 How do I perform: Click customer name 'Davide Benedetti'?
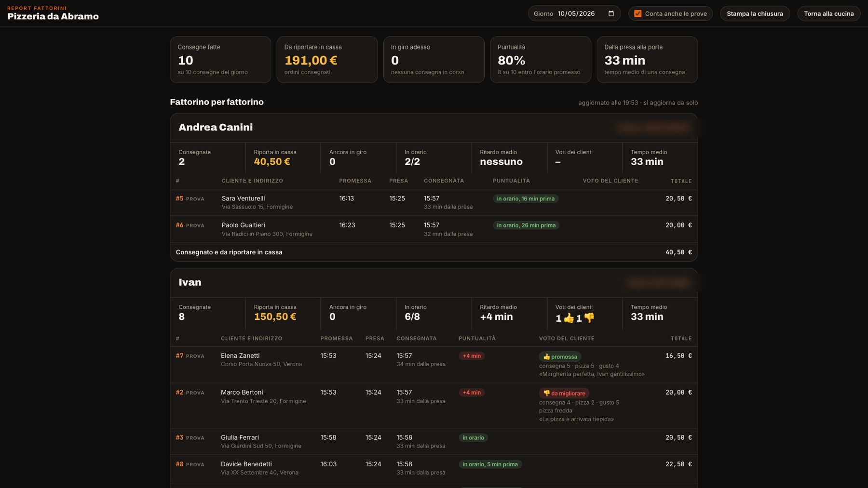pos(246,464)
